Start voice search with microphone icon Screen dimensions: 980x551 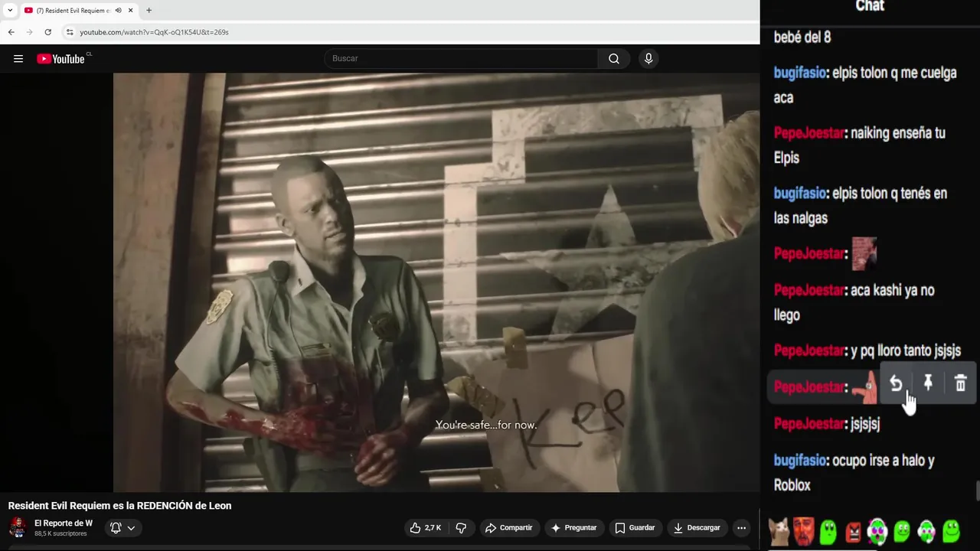(648, 59)
